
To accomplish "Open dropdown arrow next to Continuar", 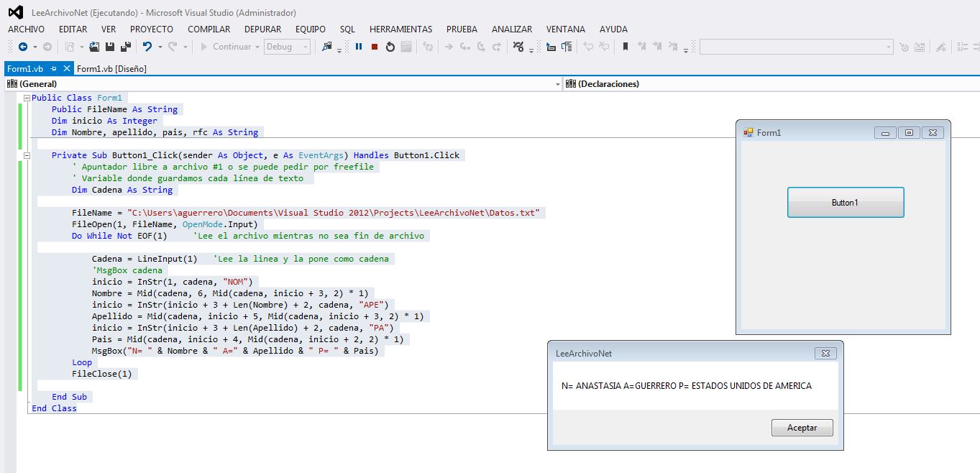I will click(257, 47).
